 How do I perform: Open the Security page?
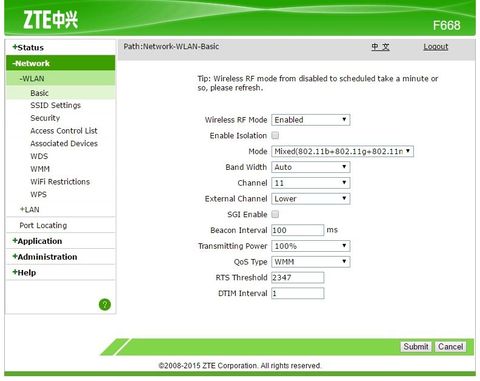[x=45, y=118]
